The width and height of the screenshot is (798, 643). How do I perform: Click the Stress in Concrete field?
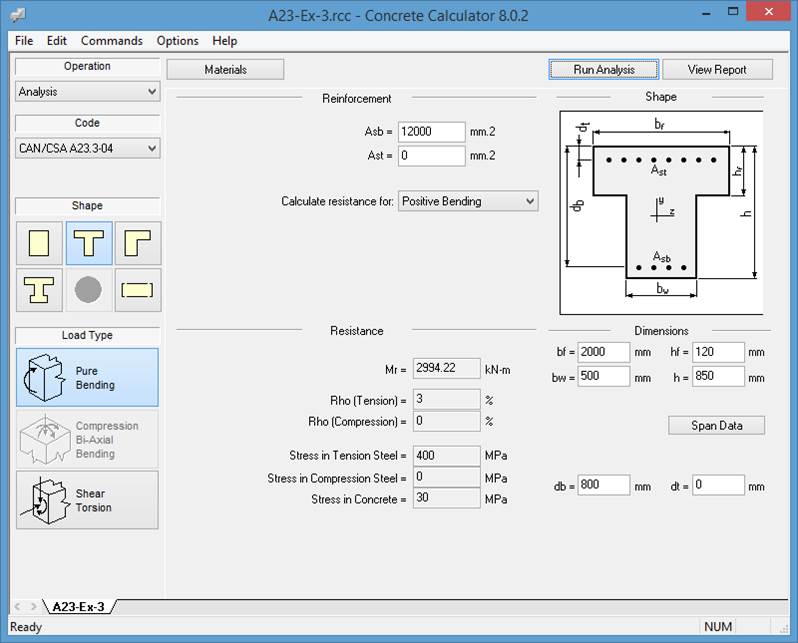pos(446,498)
